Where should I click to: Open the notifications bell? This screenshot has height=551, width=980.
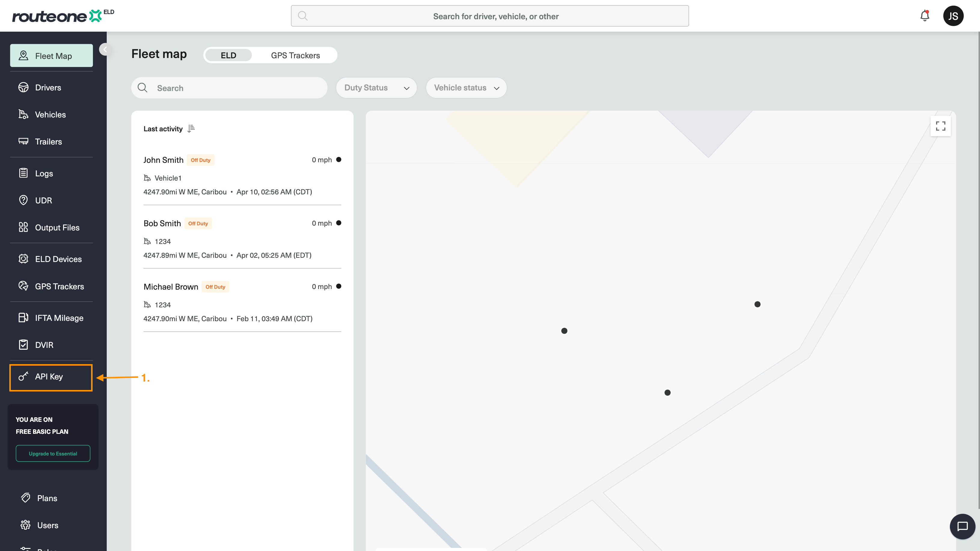(x=924, y=16)
